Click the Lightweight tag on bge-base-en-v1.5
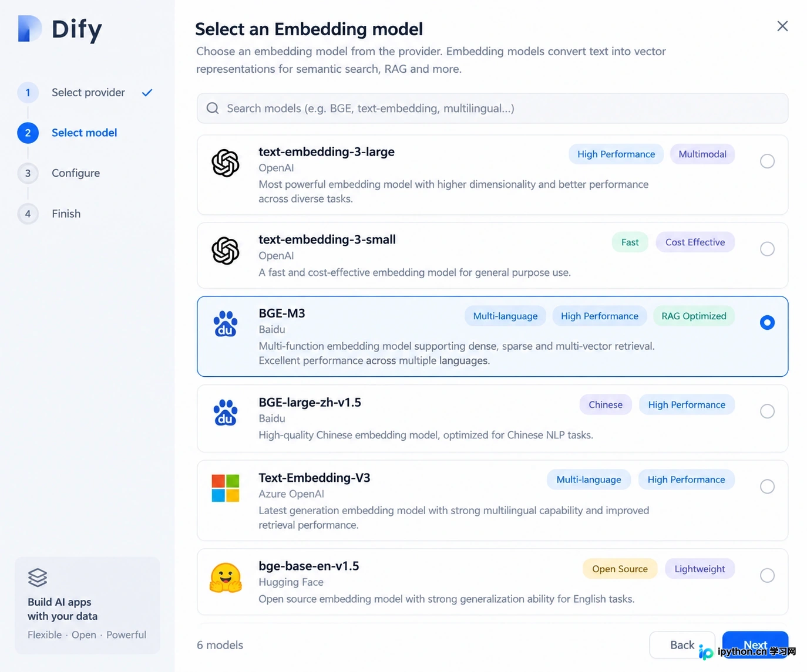The image size is (807, 672). tap(700, 569)
